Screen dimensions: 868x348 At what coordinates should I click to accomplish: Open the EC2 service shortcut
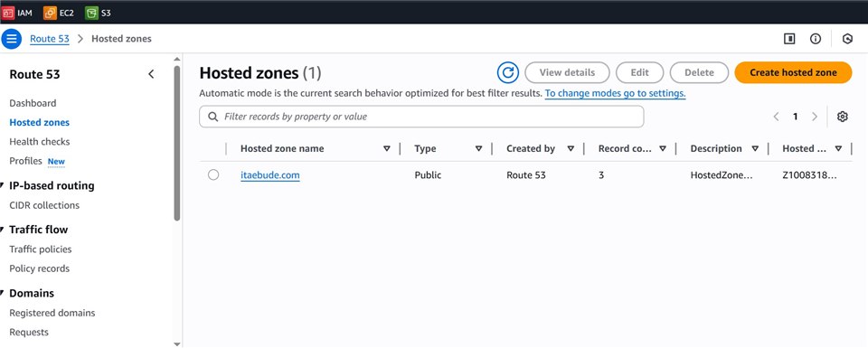point(59,13)
